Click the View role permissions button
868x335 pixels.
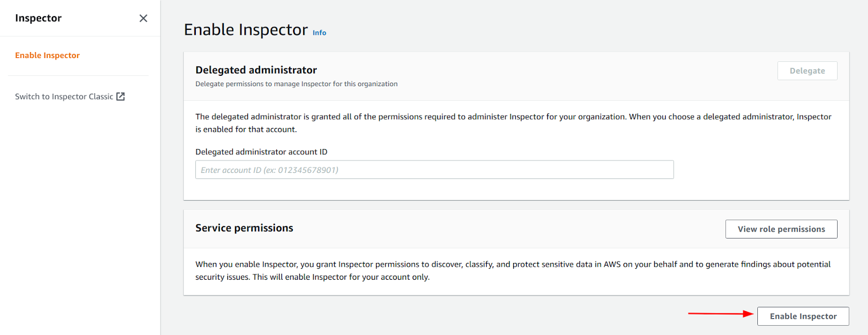(781, 229)
